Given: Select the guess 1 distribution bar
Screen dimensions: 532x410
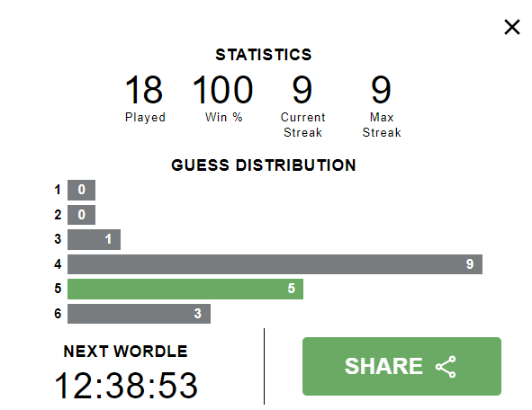Looking at the screenshot, I should pyautogui.click(x=81, y=190).
